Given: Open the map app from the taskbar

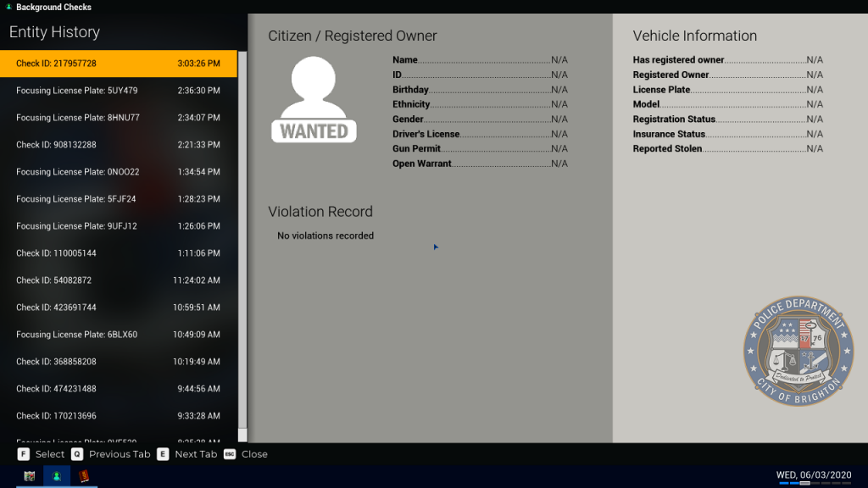Looking at the screenshot, I should [x=27, y=476].
